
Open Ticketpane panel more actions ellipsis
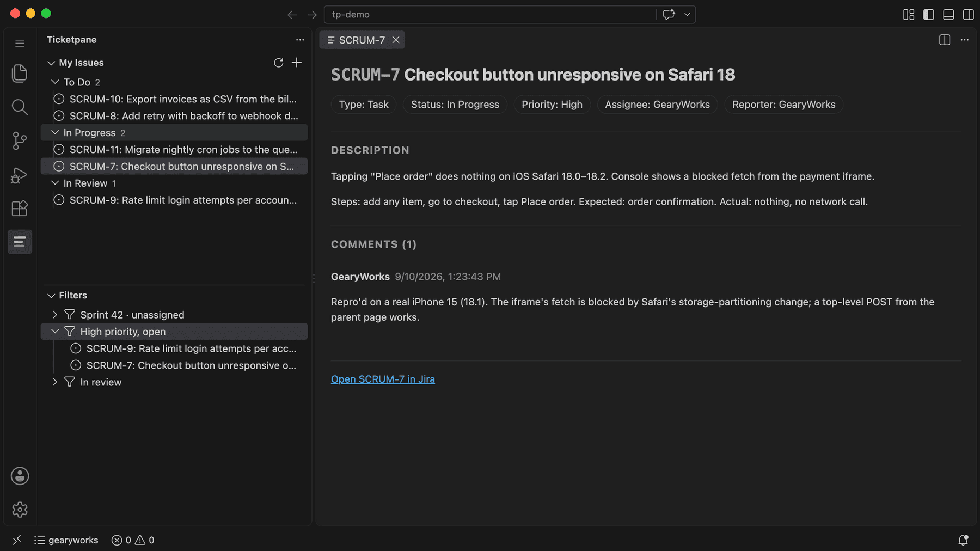(300, 40)
